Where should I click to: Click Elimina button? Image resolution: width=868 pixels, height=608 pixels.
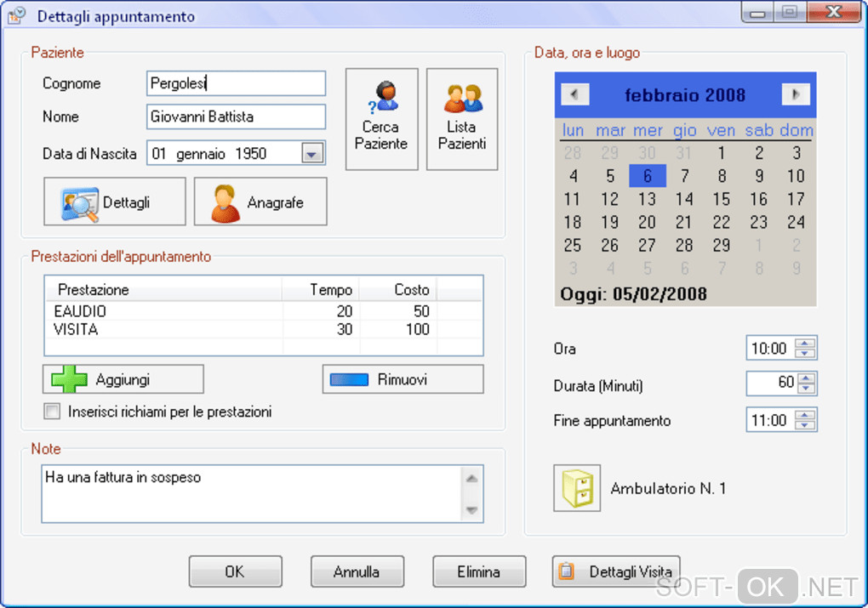tap(479, 571)
